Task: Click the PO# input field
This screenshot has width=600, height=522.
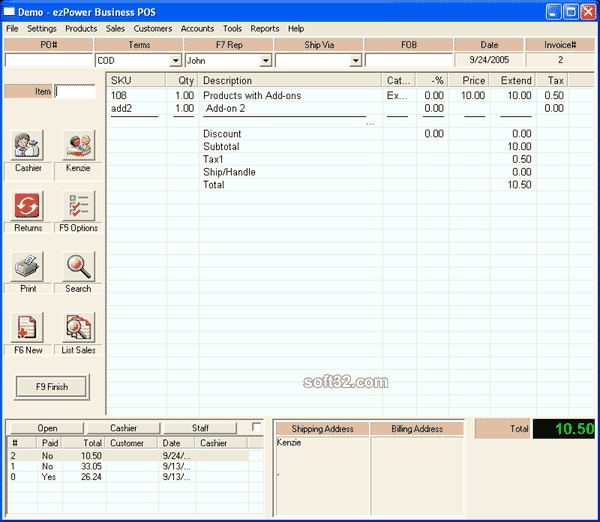Action: (x=49, y=60)
